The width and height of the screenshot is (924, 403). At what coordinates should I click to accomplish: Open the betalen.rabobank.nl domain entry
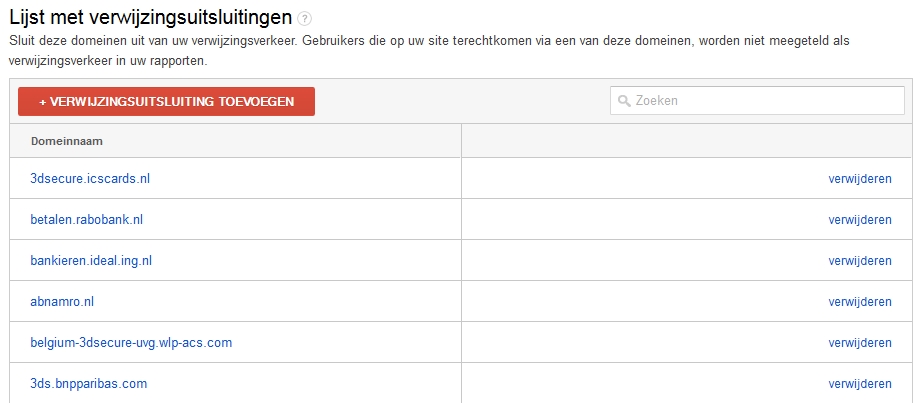click(87, 220)
